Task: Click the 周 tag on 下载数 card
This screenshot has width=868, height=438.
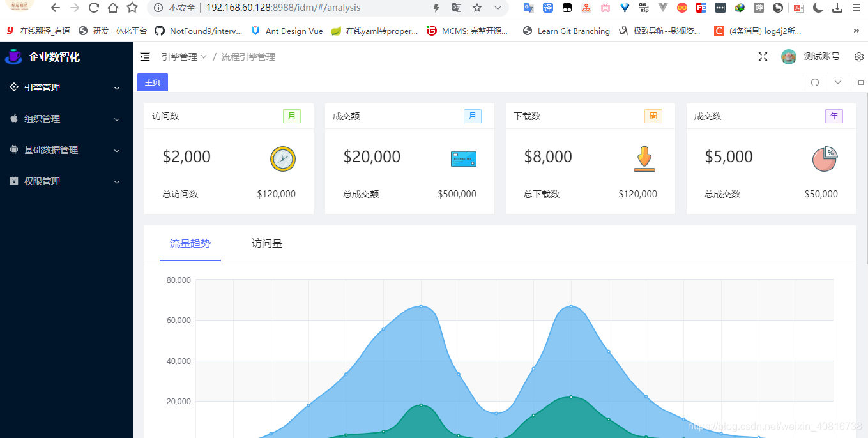Action: (x=653, y=116)
